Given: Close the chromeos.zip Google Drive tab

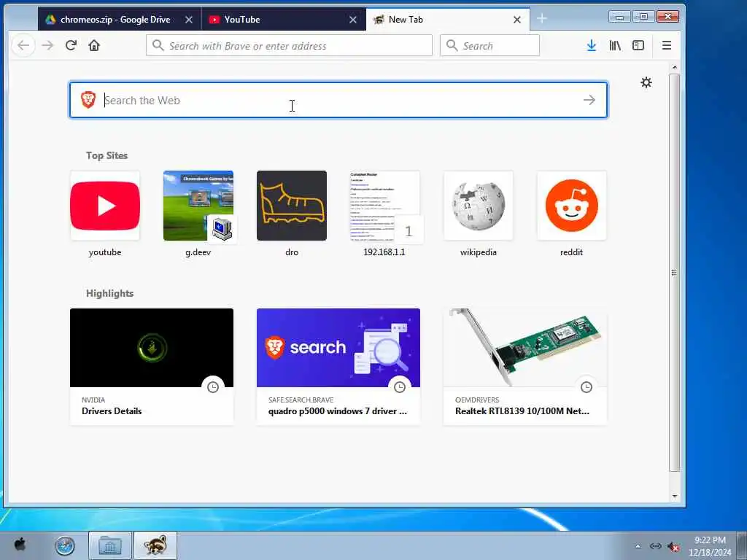Looking at the screenshot, I should 189,20.
